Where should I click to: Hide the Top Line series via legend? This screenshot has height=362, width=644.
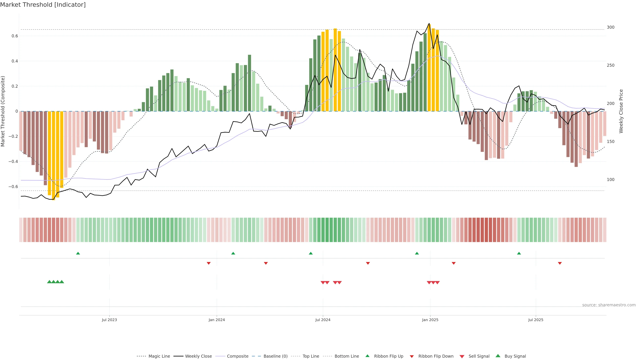[x=311, y=356]
